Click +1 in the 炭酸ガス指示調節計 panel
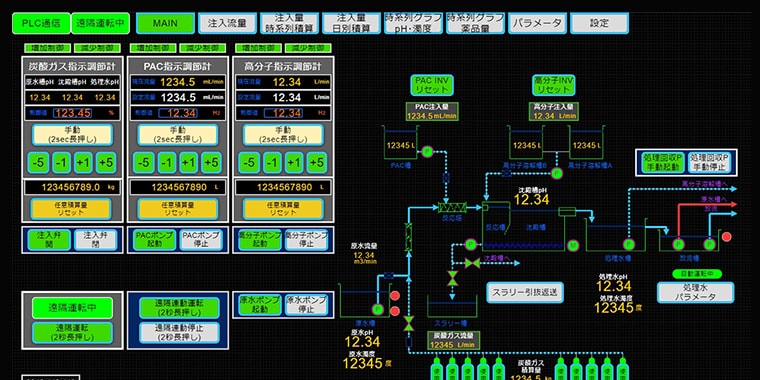This screenshot has width=760, height=380. tap(83, 163)
